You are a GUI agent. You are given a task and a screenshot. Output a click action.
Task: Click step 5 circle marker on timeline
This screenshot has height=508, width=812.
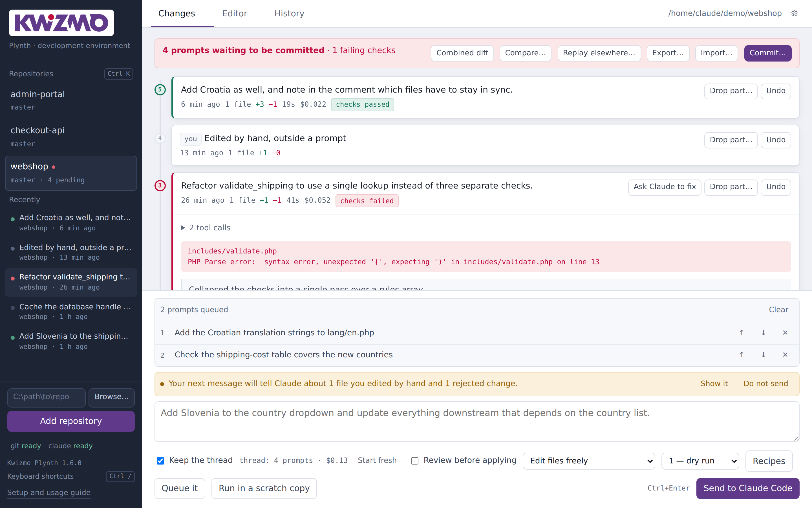click(160, 90)
